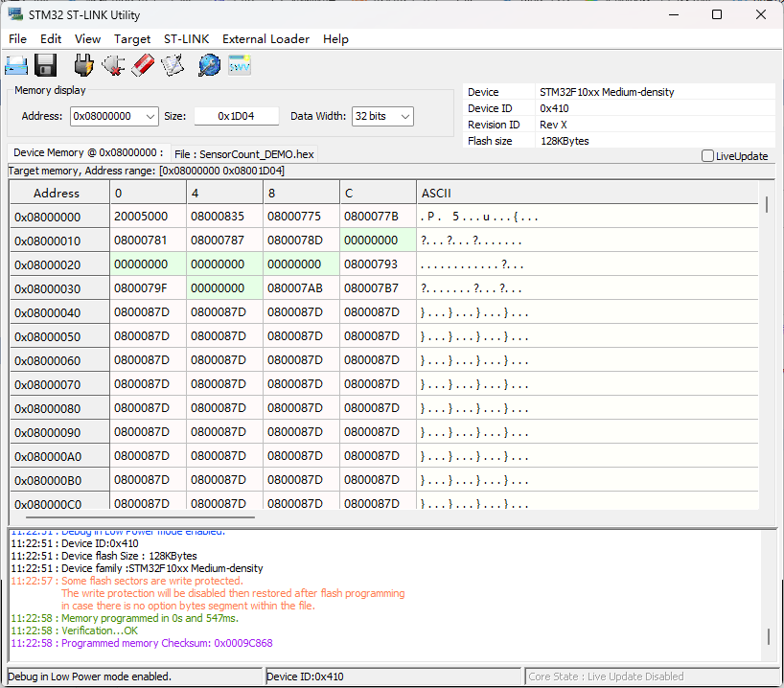784x688 pixels.
Task: Click status bar Device ID:0x410
Action: coord(305,677)
